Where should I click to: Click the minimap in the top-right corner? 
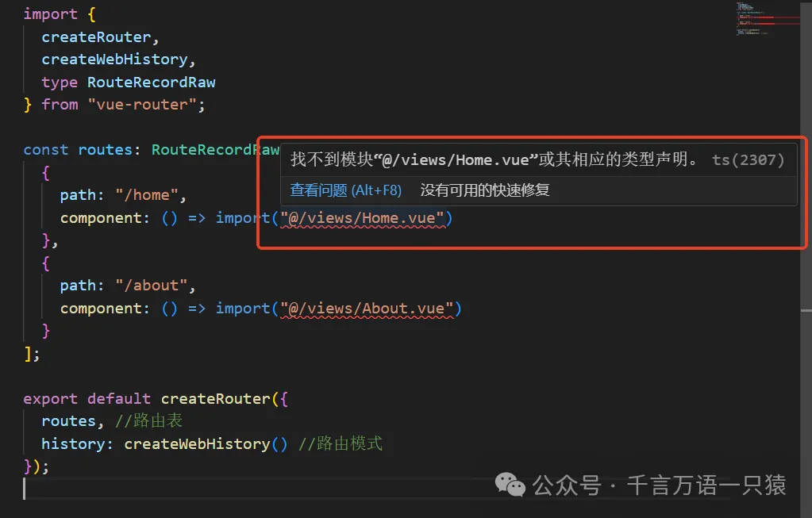coord(766,20)
